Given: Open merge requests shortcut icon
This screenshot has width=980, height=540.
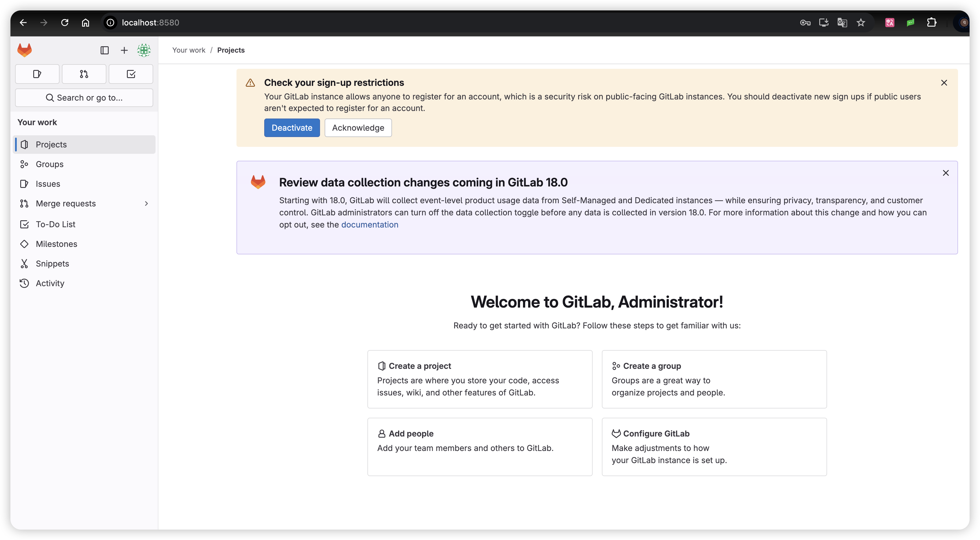Looking at the screenshot, I should (84, 74).
